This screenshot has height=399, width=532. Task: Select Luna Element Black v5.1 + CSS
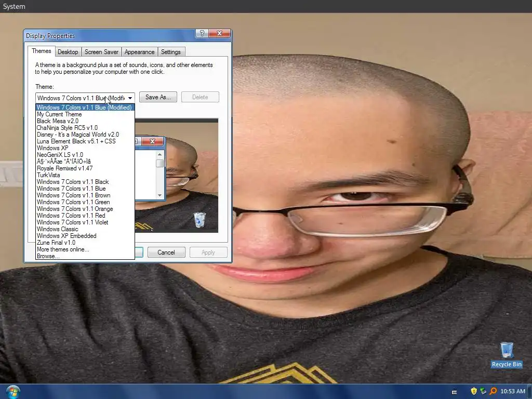pyautogui.click(x=85, y=141)
